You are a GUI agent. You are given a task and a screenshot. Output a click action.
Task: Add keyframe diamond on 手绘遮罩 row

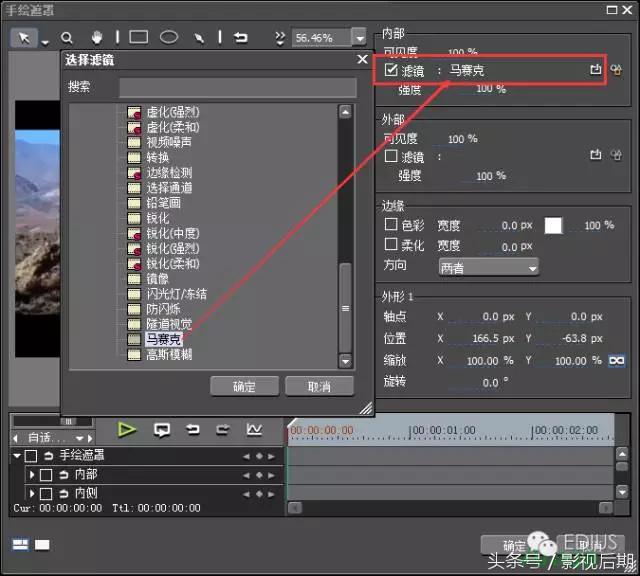259,456
